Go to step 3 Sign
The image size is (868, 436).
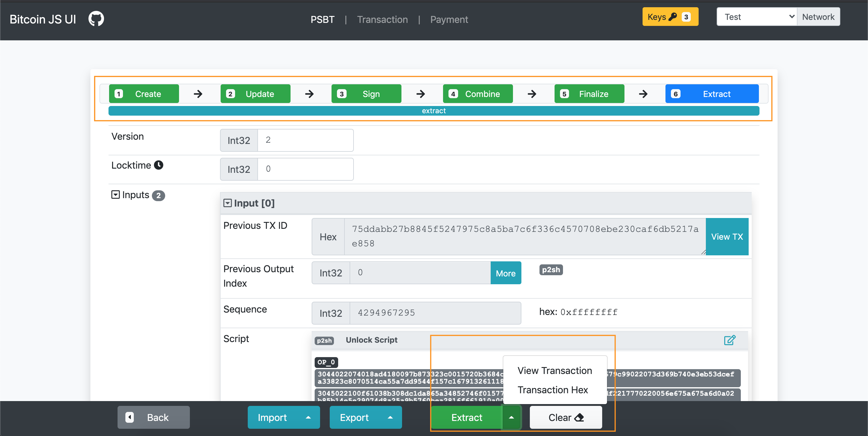tap(366, 94)
